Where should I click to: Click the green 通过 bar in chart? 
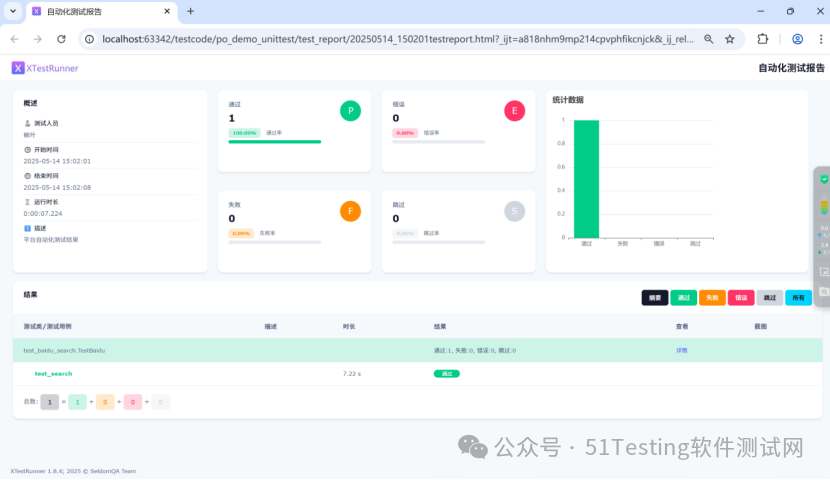587,179
